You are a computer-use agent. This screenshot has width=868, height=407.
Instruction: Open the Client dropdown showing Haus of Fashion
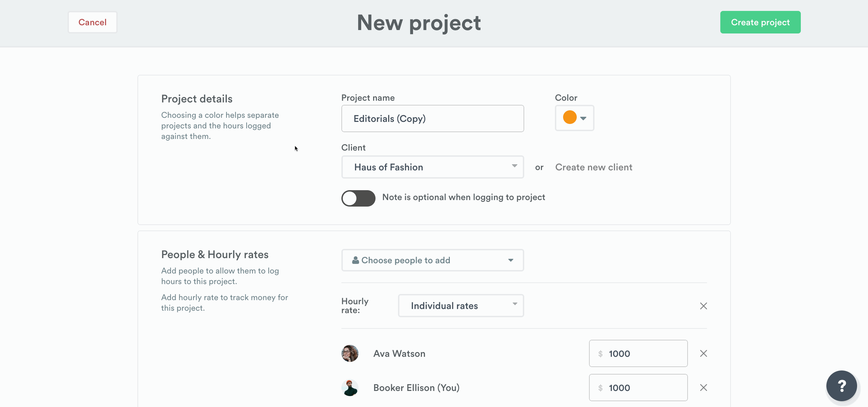432,167
